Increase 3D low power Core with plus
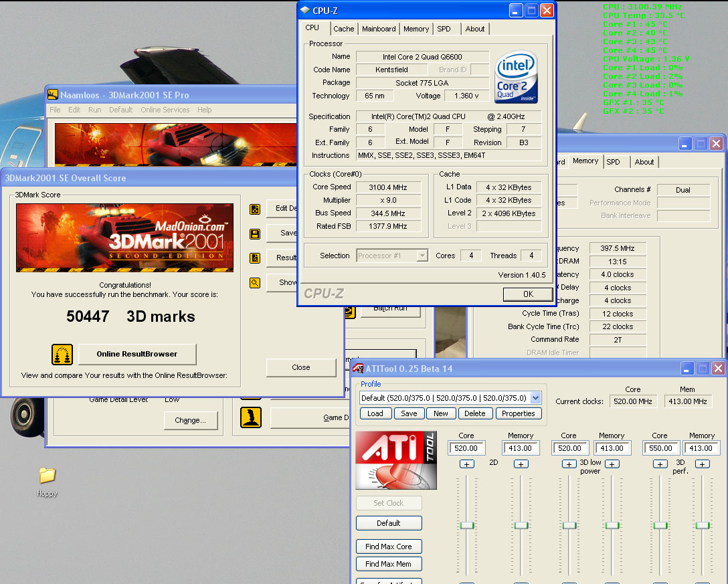Image resolution: width=728 pixels, height=584 pixels. pyautogui.click(x=569, y=464)
